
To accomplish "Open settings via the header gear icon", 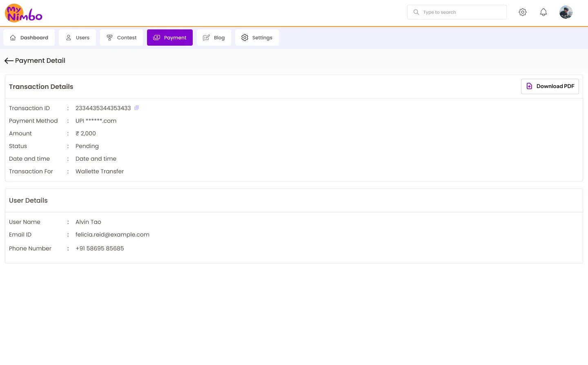I will point(523,12).
